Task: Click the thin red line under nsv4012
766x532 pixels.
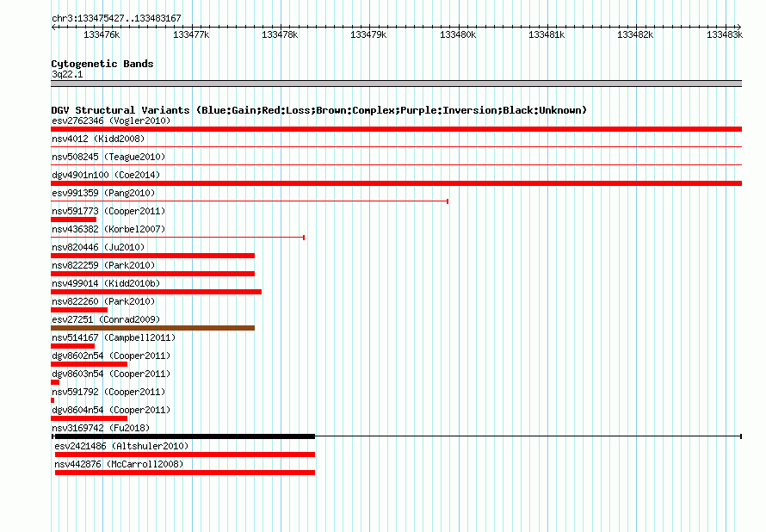Action: coord(396,146)
